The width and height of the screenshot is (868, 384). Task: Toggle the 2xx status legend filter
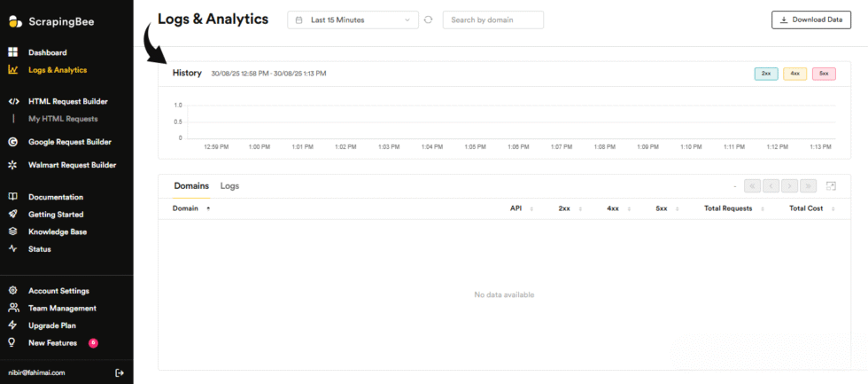[766, 74]
